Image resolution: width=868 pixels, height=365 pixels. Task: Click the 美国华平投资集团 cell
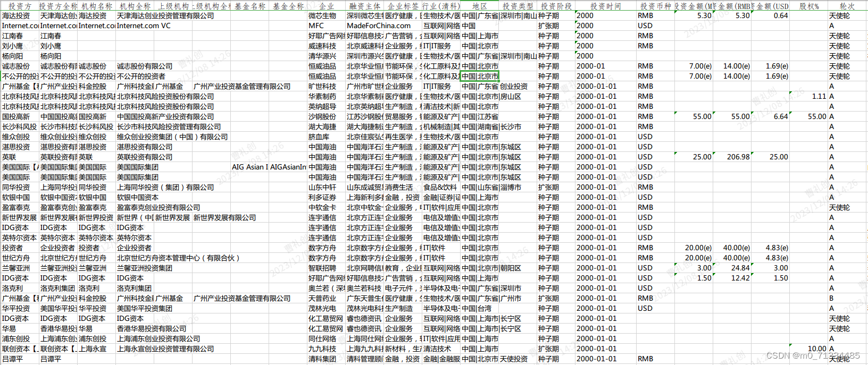(x=145, y=309)
